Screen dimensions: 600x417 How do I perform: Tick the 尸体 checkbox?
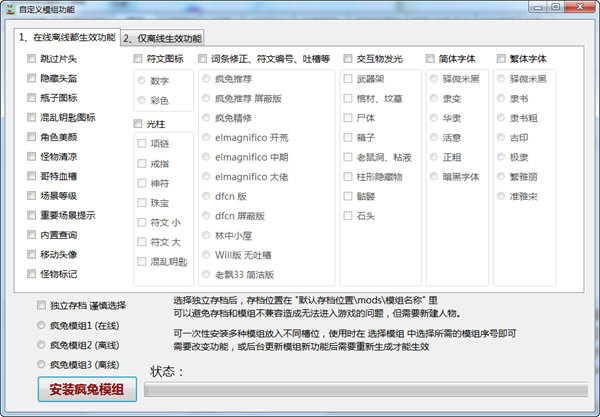348,117
